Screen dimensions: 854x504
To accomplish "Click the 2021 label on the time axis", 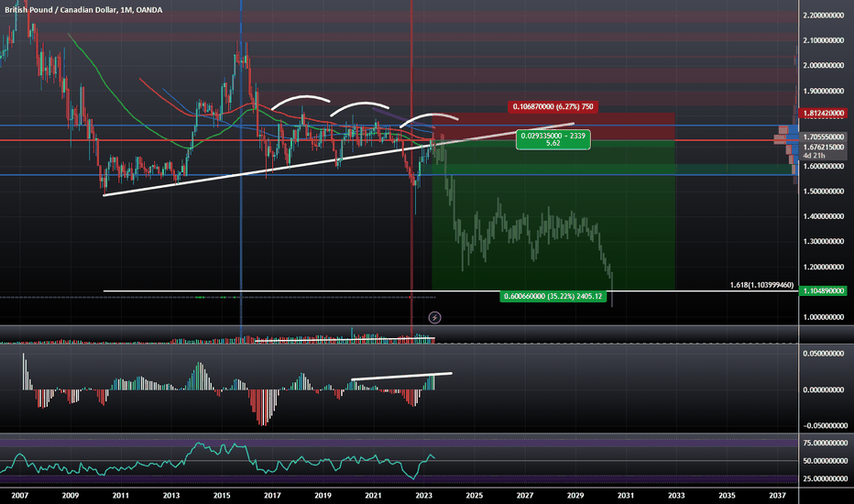I will coord(373,495).
